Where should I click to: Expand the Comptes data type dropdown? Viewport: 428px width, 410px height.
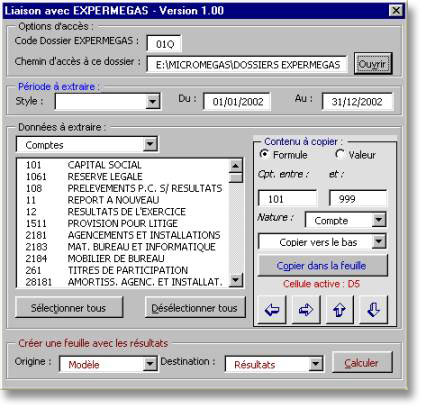150,144
